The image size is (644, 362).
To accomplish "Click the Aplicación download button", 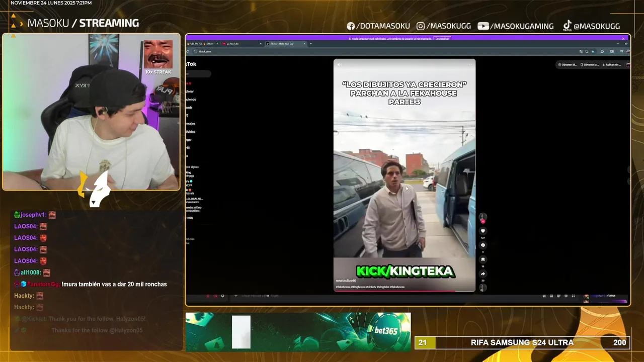I will pyautogui.click(x=612, y=64).
